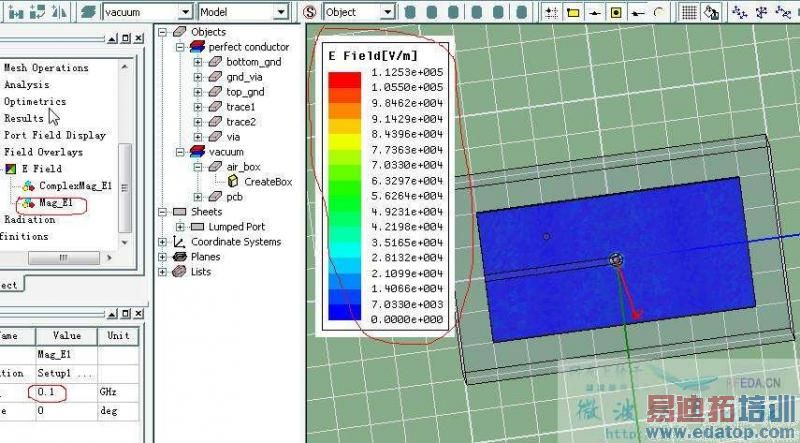Toggle snap to face center mode
The height and width of the screenshot is (443, 800).
616,12
